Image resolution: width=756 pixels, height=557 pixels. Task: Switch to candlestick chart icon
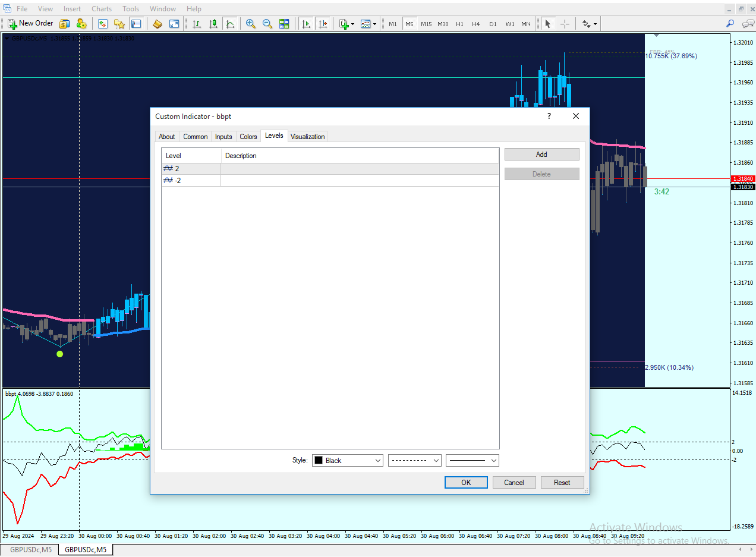tap(213, 24)
